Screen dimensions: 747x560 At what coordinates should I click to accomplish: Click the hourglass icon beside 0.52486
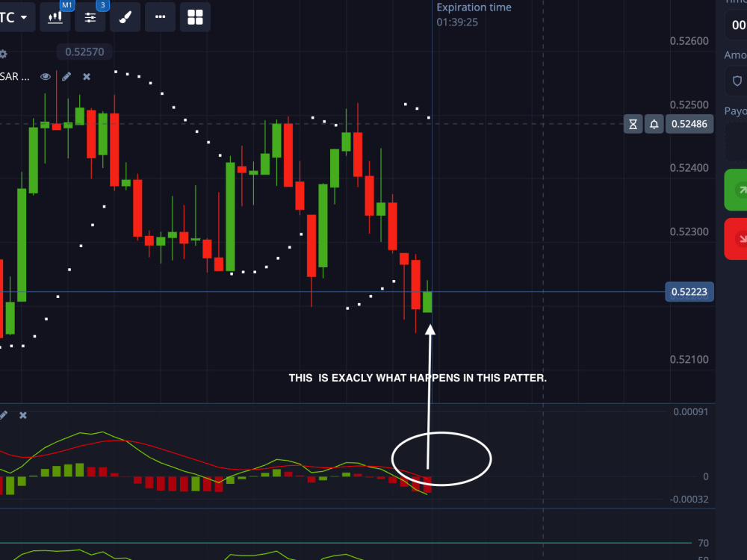[633, 124]
